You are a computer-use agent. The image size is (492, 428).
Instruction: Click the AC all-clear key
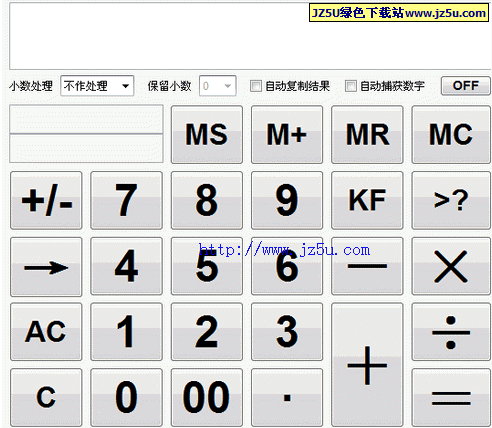[46, 332]
